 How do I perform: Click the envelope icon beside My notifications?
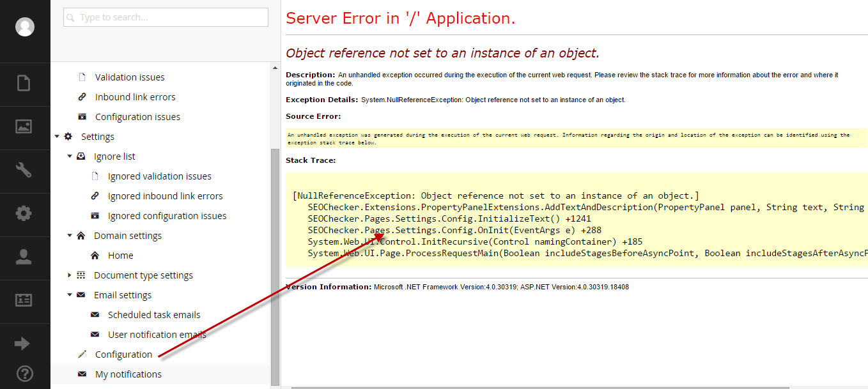[x=82, y=374]
